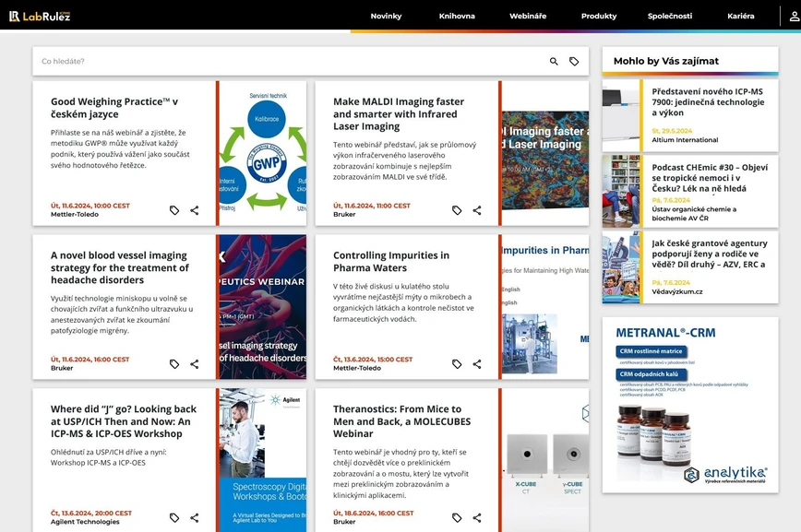Click 'Bruker' under MALDI Imaging card
801x532 pixels.
[x=344, y=215]
